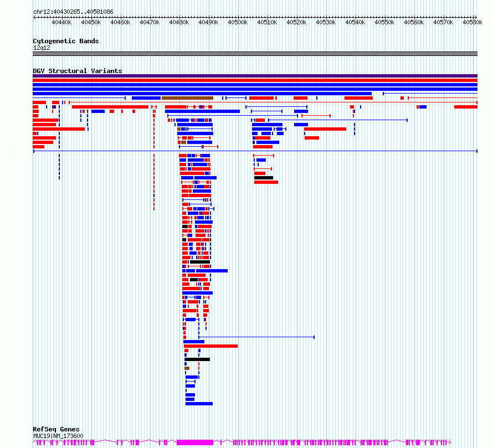Open the RefSeq Genes track title
This screenshot has width=493, height=448.
tap(56, 430)
